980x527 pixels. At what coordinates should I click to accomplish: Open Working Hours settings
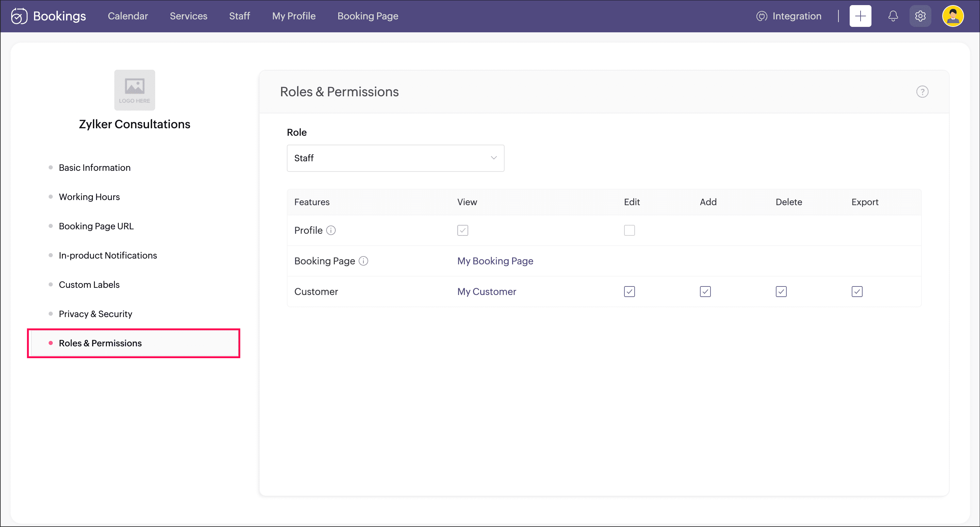[x=89, y=197]
